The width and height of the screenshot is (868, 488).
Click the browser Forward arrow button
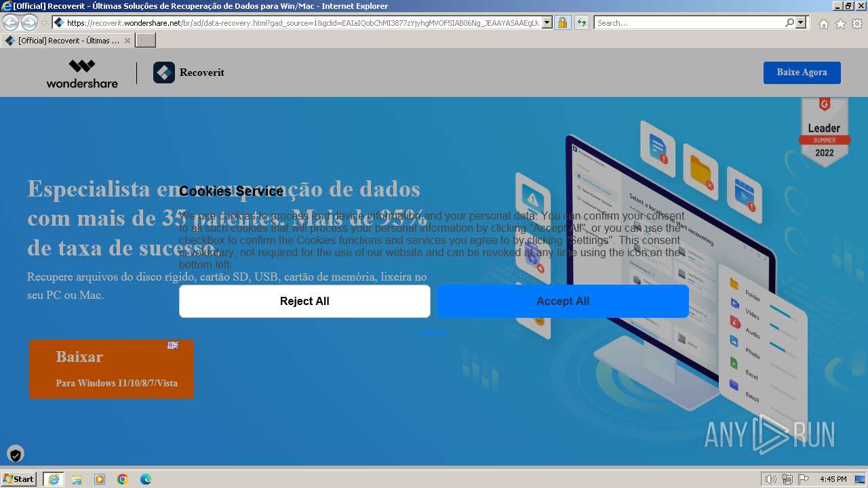(x=29, y=23)
